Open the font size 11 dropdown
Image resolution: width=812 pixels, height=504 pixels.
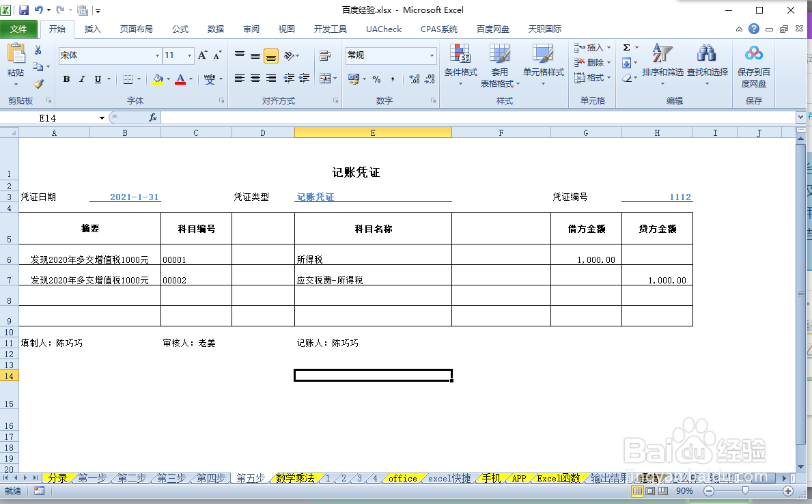click(x=190, y=55)
